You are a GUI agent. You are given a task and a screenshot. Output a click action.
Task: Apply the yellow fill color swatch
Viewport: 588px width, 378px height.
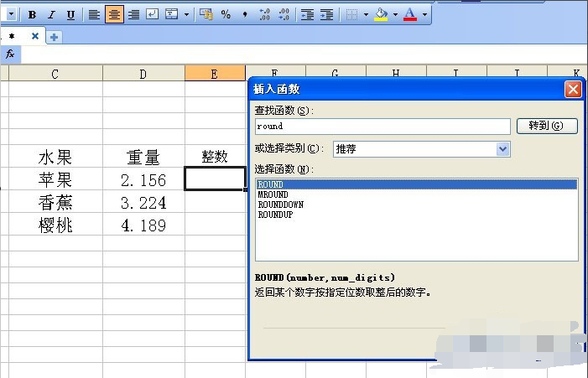click(381, 14)
